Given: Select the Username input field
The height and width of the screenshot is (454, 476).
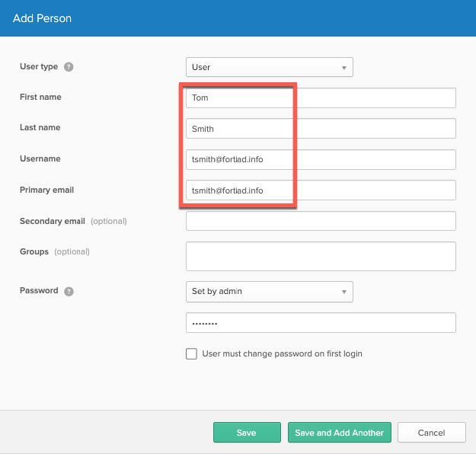Looking at the screenshot, I should pyautogui.click(x=320, y=159).
